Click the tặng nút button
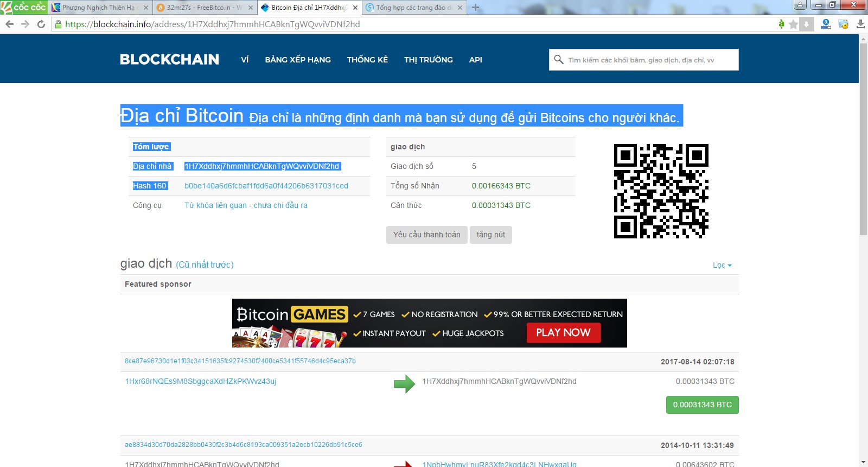This screenshot has height=467, width=868. point(491,235)
